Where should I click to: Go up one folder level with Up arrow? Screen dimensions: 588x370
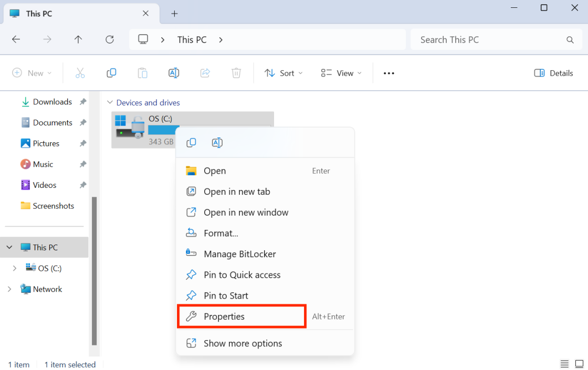pos(78,39)
